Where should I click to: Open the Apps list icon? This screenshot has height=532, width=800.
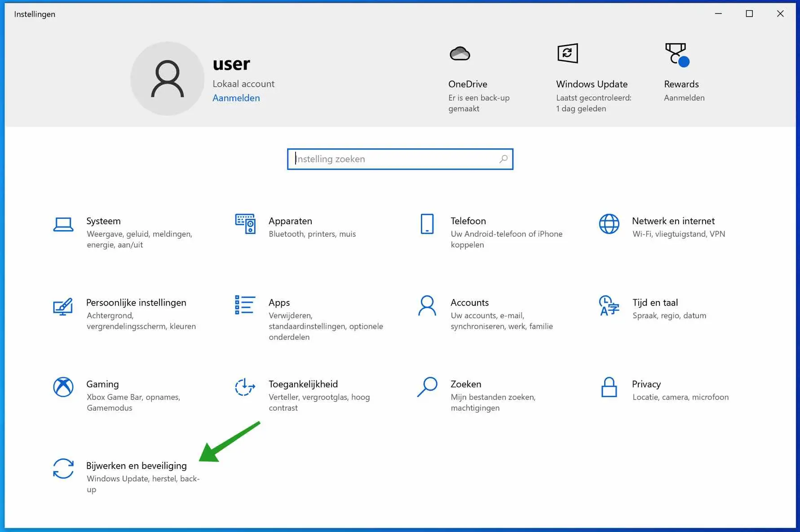click(245, 305)
